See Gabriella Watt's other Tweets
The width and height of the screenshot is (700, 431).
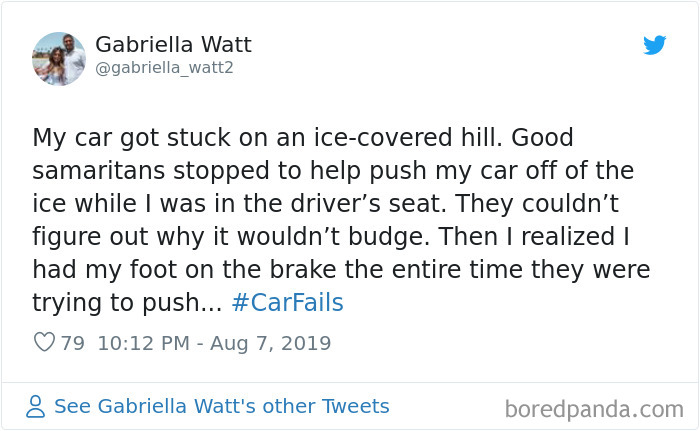221,406
